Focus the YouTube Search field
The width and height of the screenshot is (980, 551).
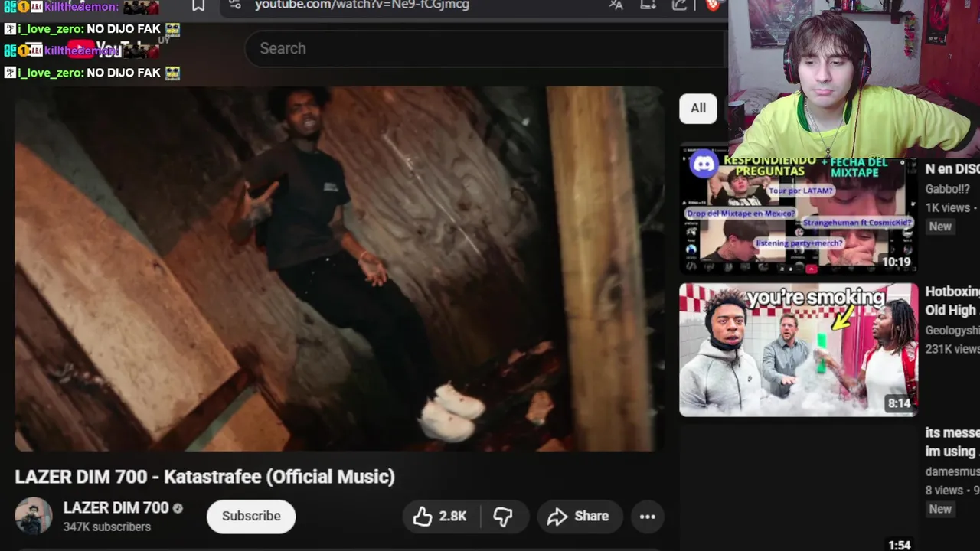484,48
